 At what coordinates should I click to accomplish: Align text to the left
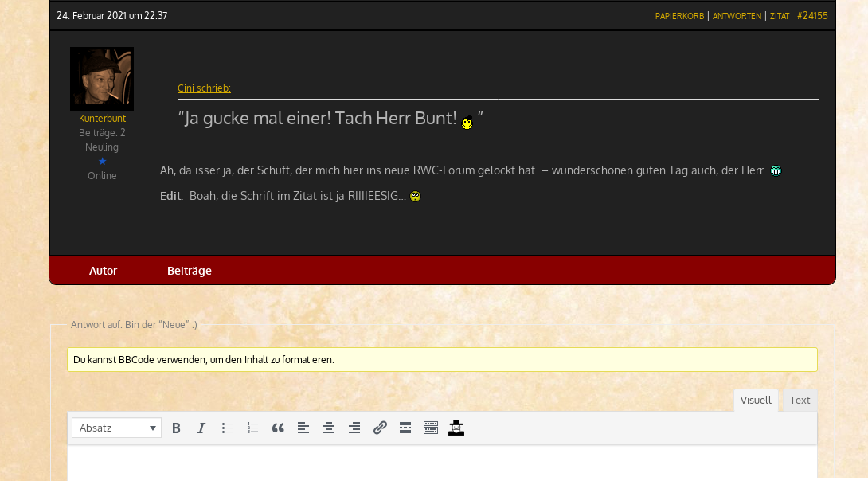(x=303, y=428)
